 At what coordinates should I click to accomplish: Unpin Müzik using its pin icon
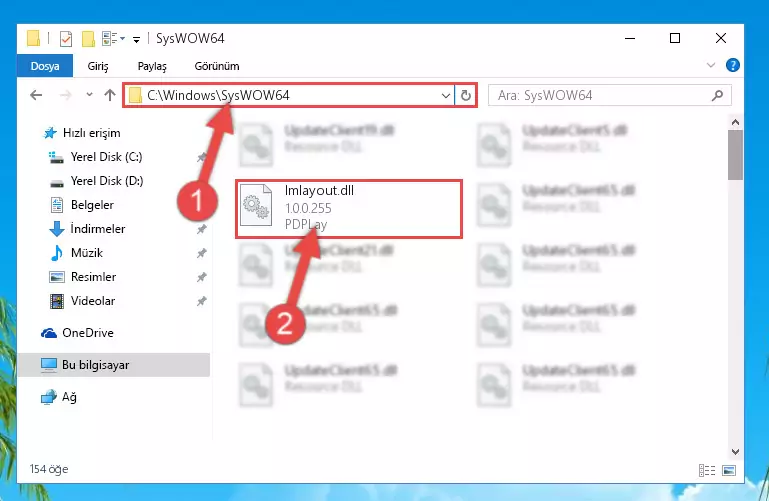(201, 253)
